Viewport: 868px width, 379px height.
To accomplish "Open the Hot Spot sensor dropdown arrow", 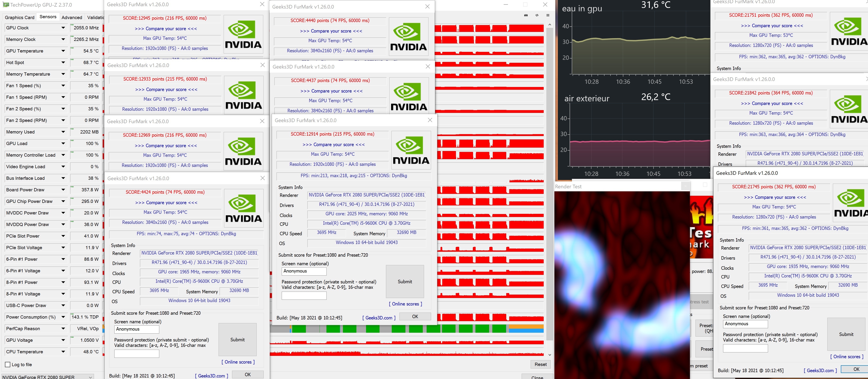I will [x=63, y=62].
